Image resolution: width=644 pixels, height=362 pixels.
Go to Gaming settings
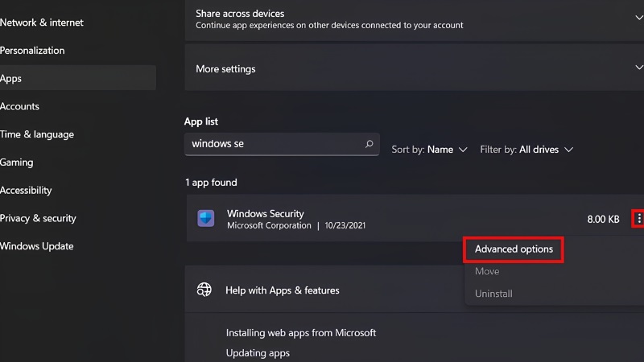[16, 162]
